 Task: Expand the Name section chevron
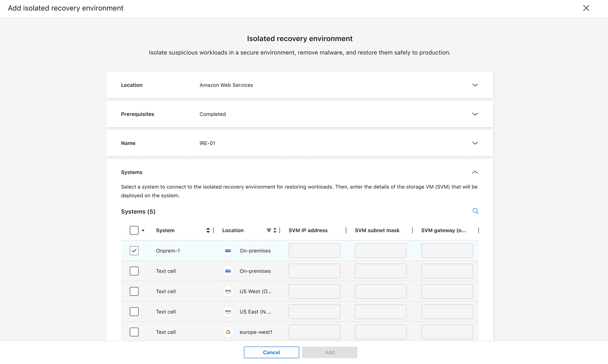click(475, 143)
